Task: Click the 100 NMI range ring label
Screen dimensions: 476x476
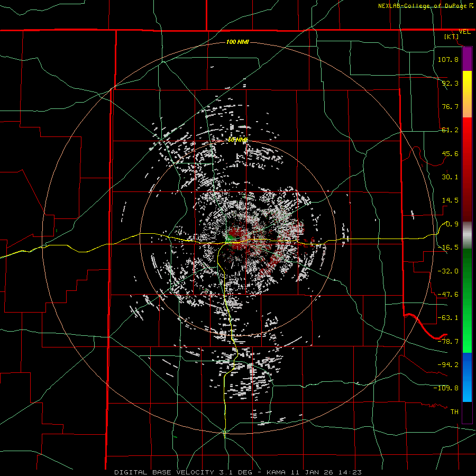Action: pos(237,42)
